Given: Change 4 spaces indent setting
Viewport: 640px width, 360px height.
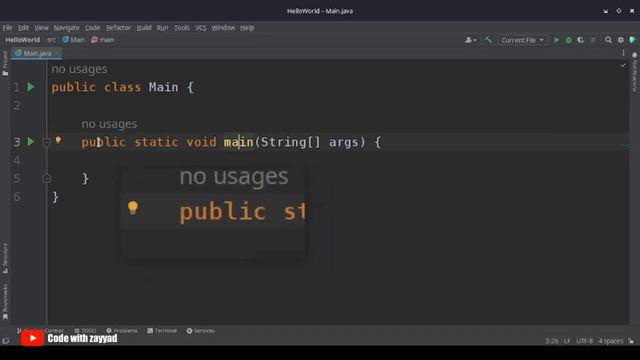Looking at the screenshot, I should click(611, 341).
